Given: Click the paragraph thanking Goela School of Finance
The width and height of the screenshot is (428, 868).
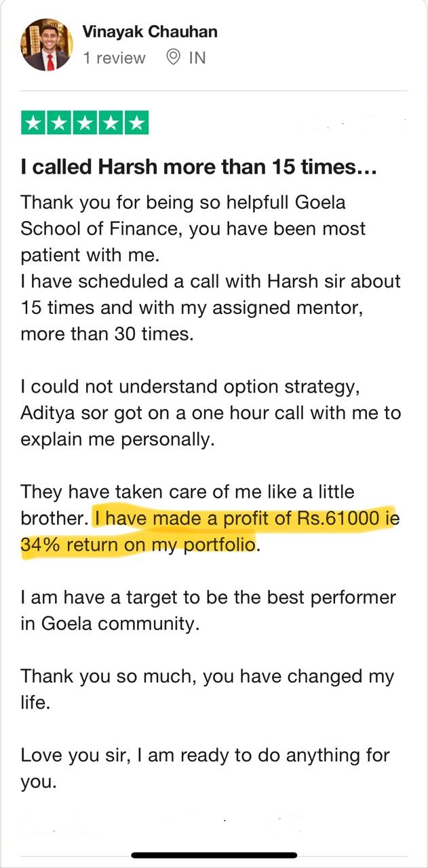Looking at the screenshot, I should (x=193, y=229).
